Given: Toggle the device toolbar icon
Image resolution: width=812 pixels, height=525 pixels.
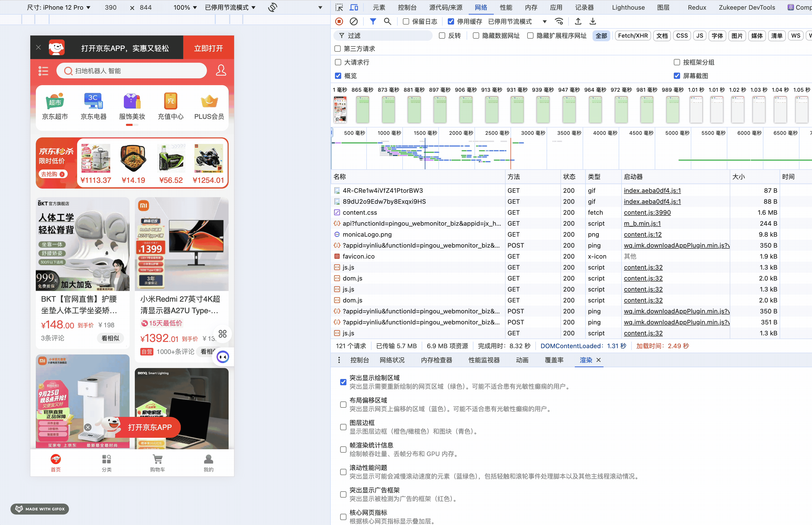Looking at the screenshot, I should [354, 8].
